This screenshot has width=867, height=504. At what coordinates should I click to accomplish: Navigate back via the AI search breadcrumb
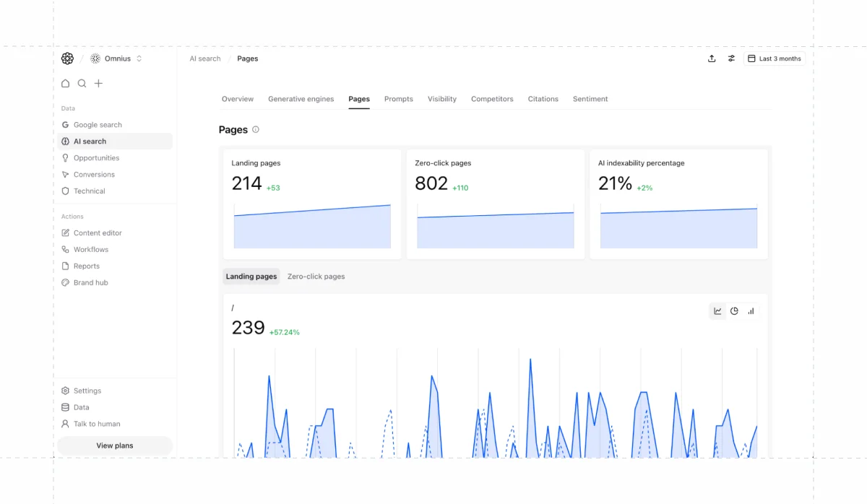point(204,58)
